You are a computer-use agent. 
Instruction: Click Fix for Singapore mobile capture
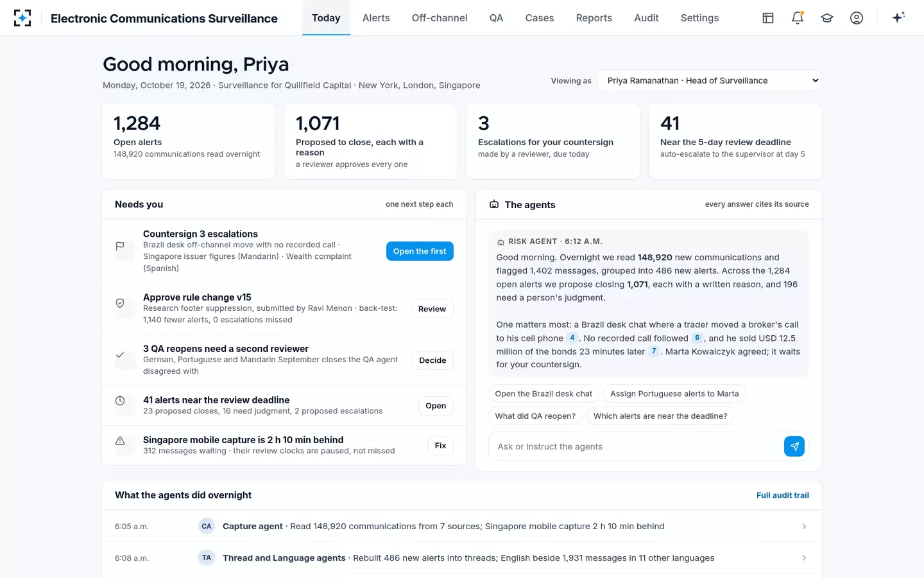440,446
